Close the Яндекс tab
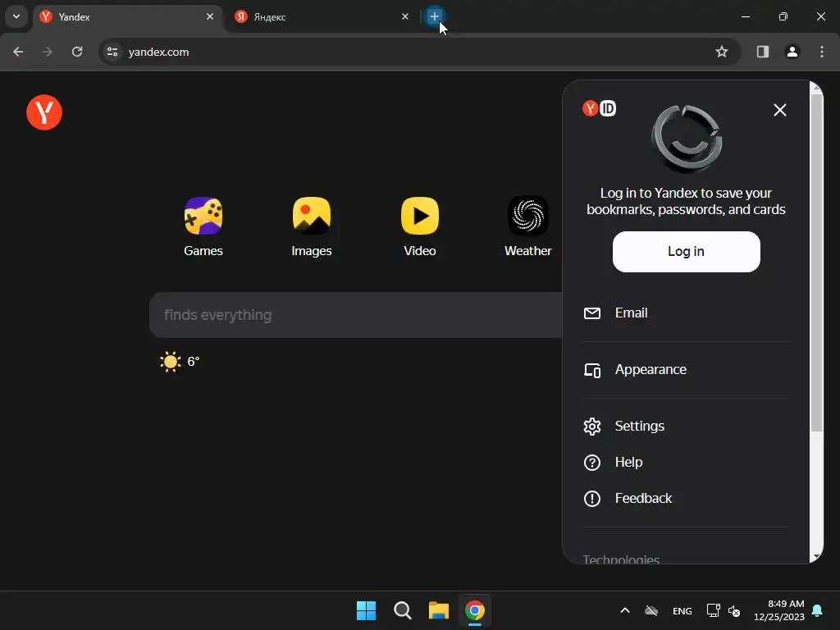Viewport: 840px width, 630px height. pyautogui.click(x=405, y=16)
